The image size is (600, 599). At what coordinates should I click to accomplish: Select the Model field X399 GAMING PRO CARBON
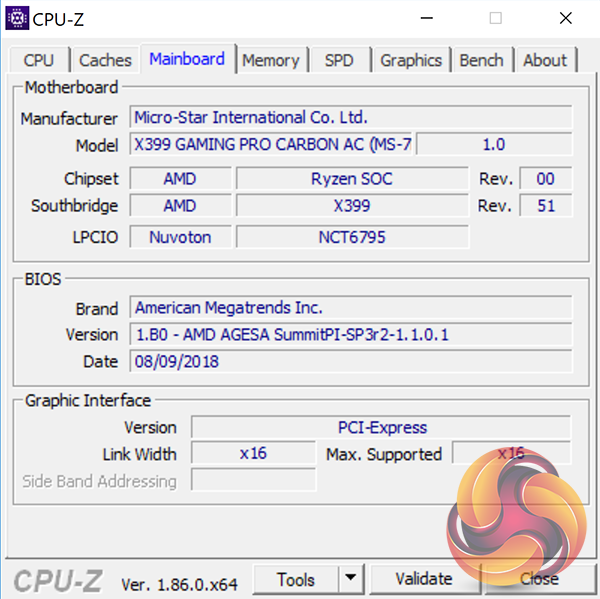click(x=271, y=144)
